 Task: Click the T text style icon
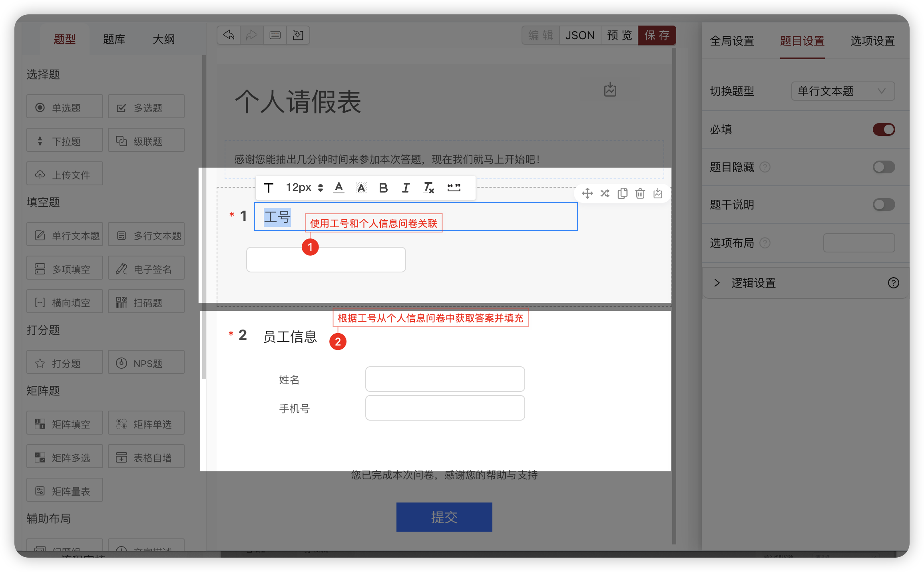[269, 187]
